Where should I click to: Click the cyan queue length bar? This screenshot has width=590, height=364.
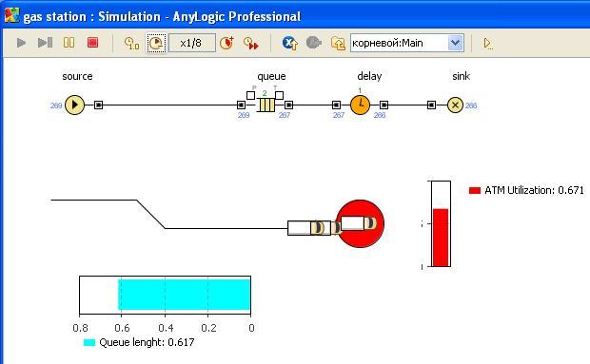point(185,295)
